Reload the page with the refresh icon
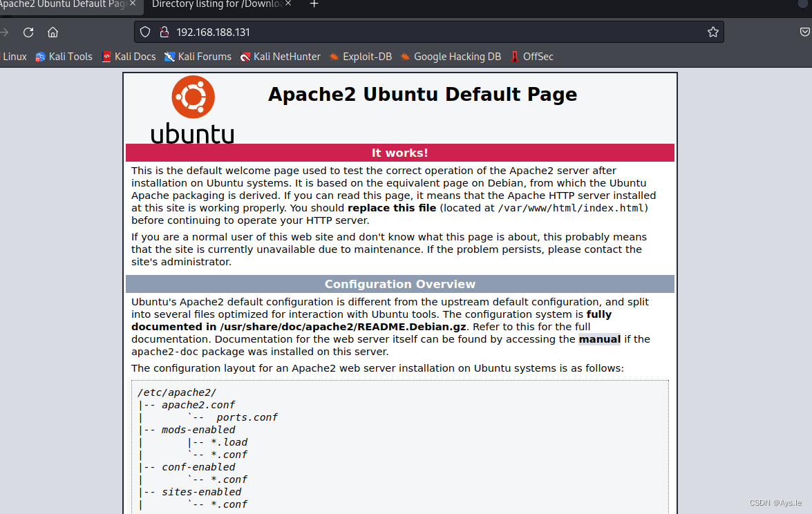The height and width of the screenshot is (514, 812). click(28, 32)
